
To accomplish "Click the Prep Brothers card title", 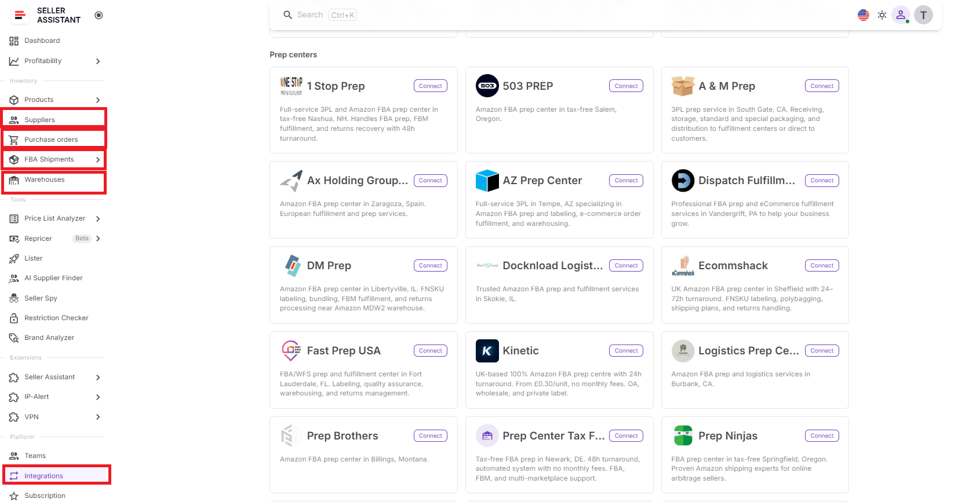I will 343,436.
